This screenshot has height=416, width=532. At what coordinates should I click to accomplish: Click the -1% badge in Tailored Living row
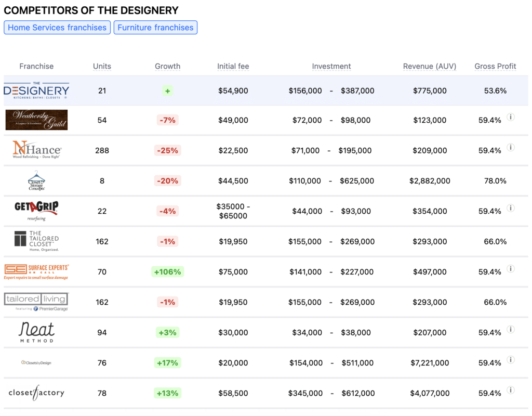coord(168,302)
